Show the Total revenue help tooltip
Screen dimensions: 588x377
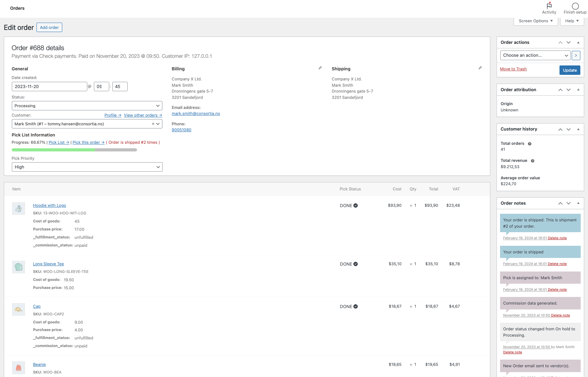[532, 160]
